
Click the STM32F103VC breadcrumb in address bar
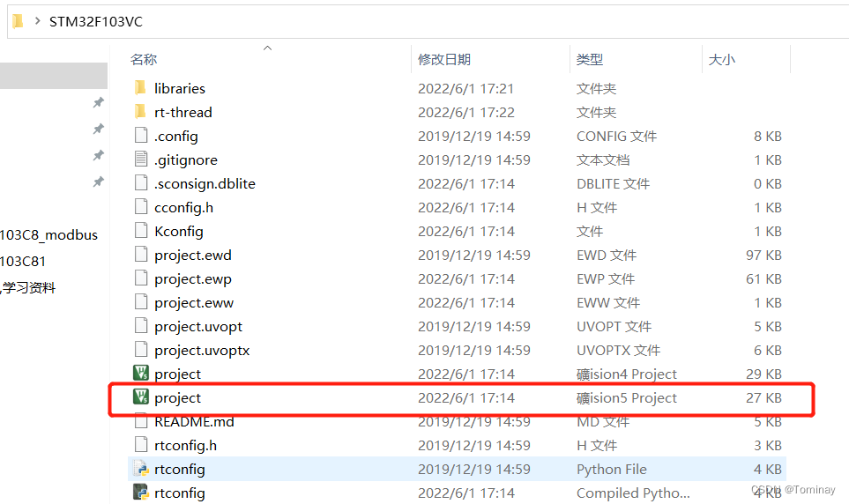coord(96,22)
